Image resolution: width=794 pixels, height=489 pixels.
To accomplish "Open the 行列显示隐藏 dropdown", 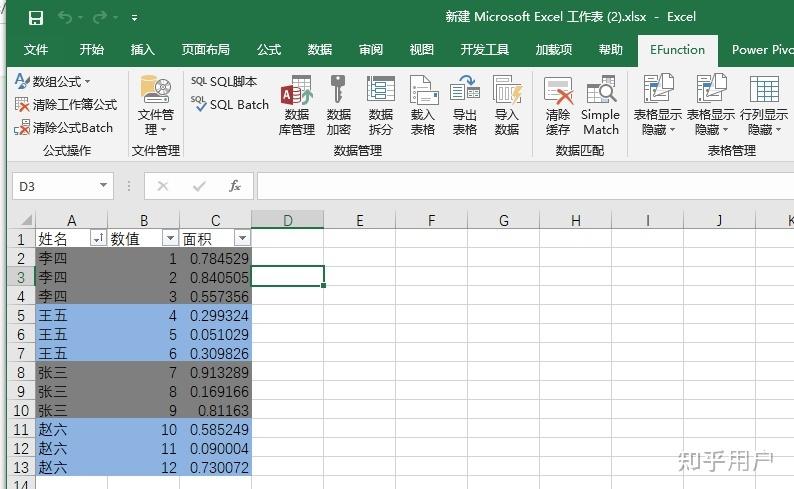I will point(764,106).
